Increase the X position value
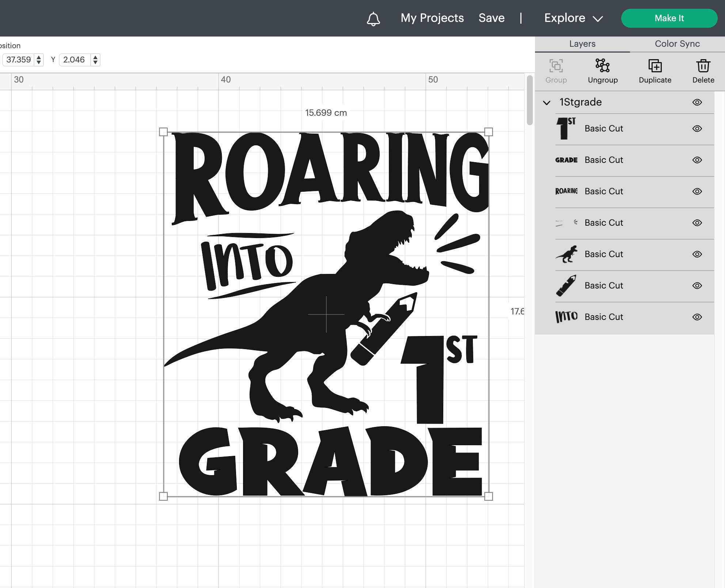Image resolution: width=725 pixels, height=588 pixels. tap(38, 57)
